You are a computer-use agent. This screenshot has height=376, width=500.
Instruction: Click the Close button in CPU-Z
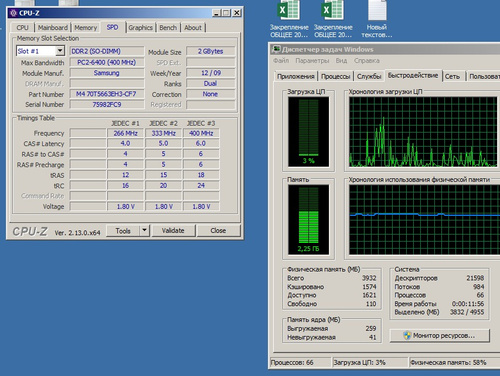pos(218,230)
